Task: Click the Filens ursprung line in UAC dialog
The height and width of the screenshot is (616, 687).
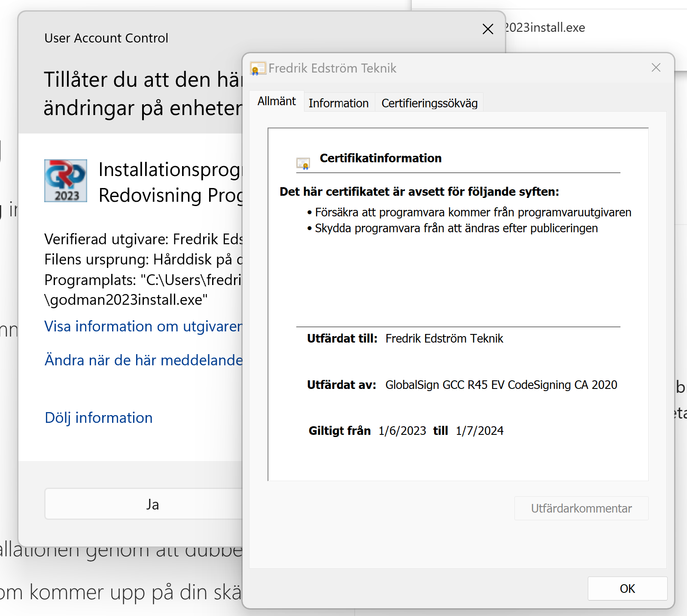Action: point(143,259)
